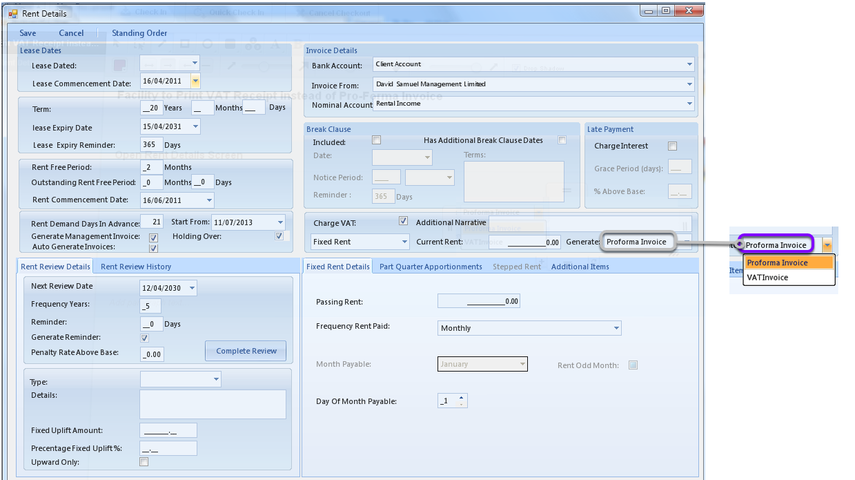Click the Generate Proforma Invoice field
Viewport: 855px width, 480px height.
[637, 242]
